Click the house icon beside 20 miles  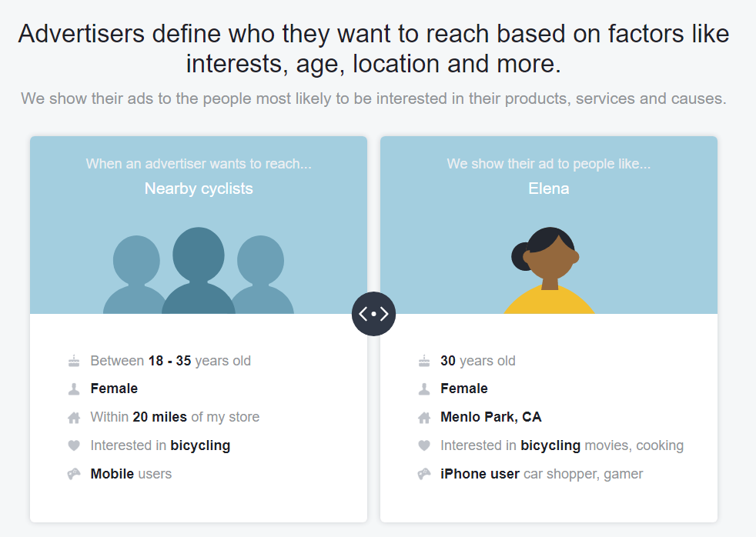tap(74, 418)
